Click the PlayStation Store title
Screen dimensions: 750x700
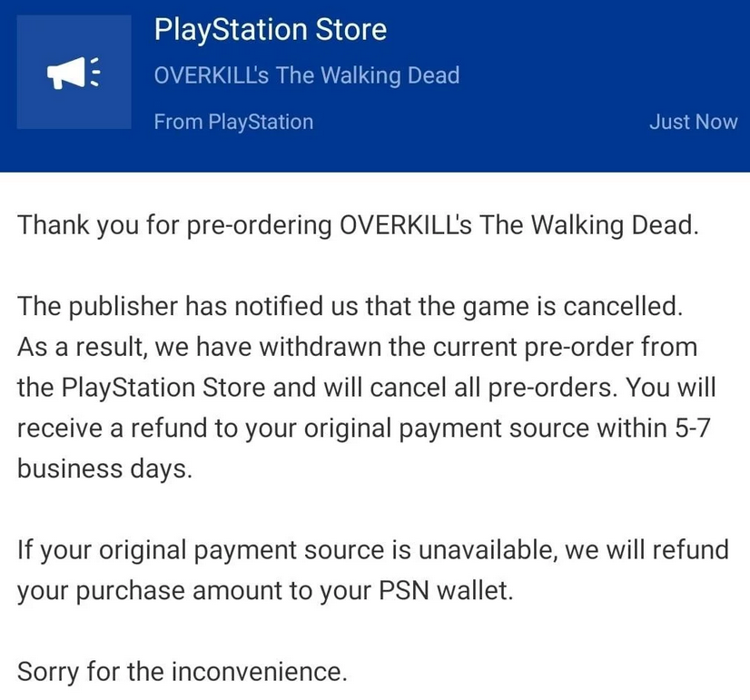click(271, 30)
